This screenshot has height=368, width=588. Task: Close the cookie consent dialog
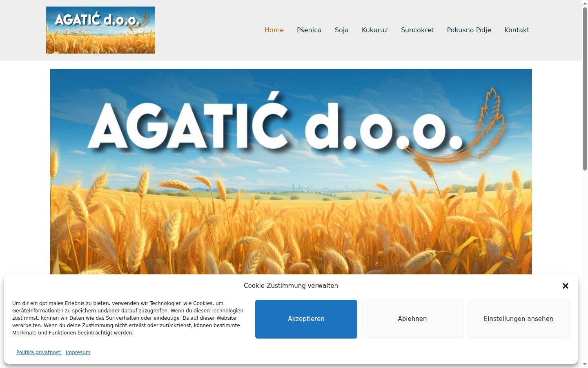click(566, 286)
